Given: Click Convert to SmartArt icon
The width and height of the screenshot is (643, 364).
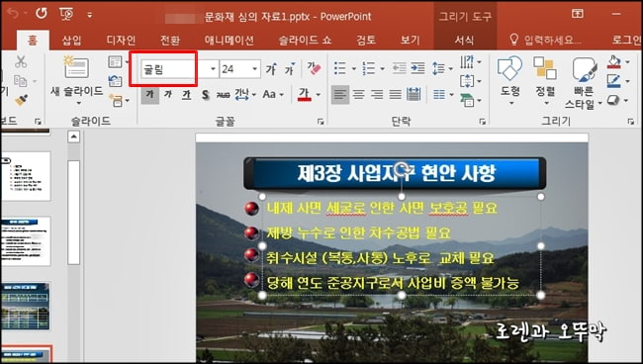Looking at the screenshot, I should 470,100.
